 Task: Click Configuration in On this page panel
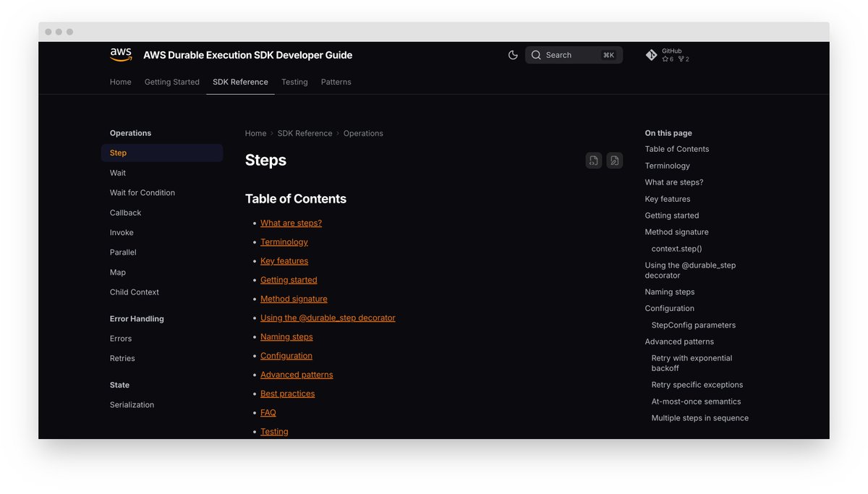(x=670, y=308)
